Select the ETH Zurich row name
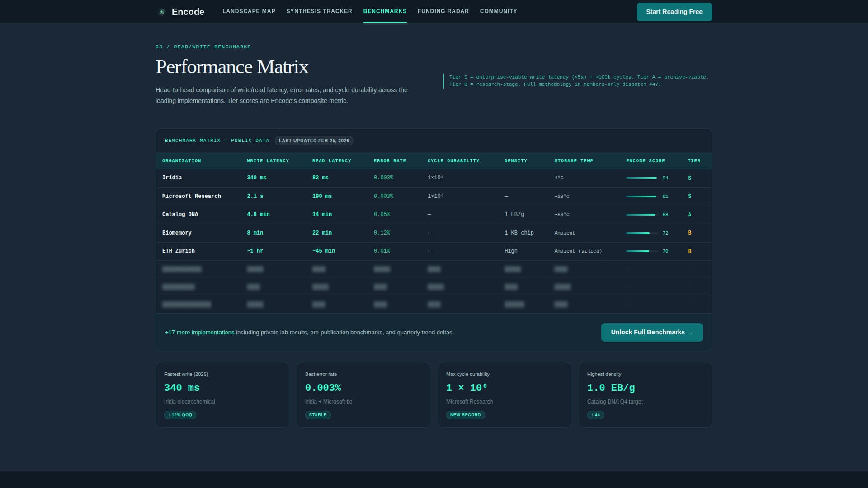The width and height of the screenshot is (868, 488). point(179,251)
